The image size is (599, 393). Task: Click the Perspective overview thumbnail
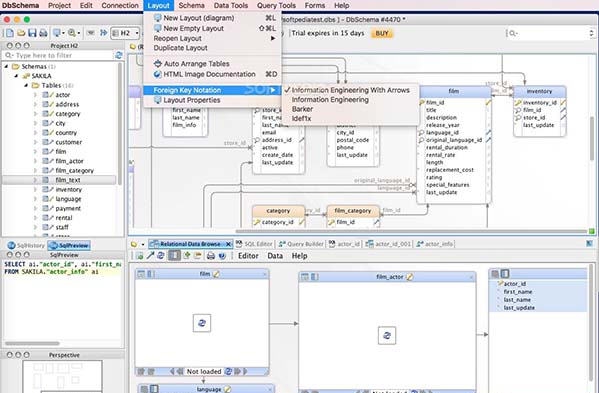(x=62, y=376)
